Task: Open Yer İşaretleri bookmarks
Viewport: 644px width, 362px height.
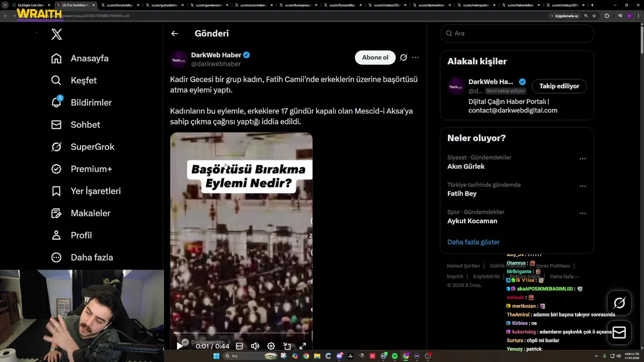Action: pyautogui.click(x=86, y=191)
